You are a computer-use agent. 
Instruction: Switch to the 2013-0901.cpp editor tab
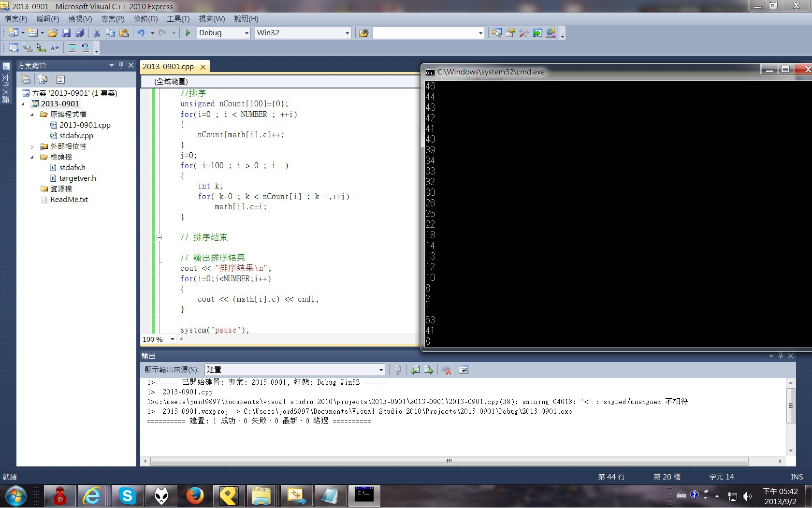tap(168, 67)
